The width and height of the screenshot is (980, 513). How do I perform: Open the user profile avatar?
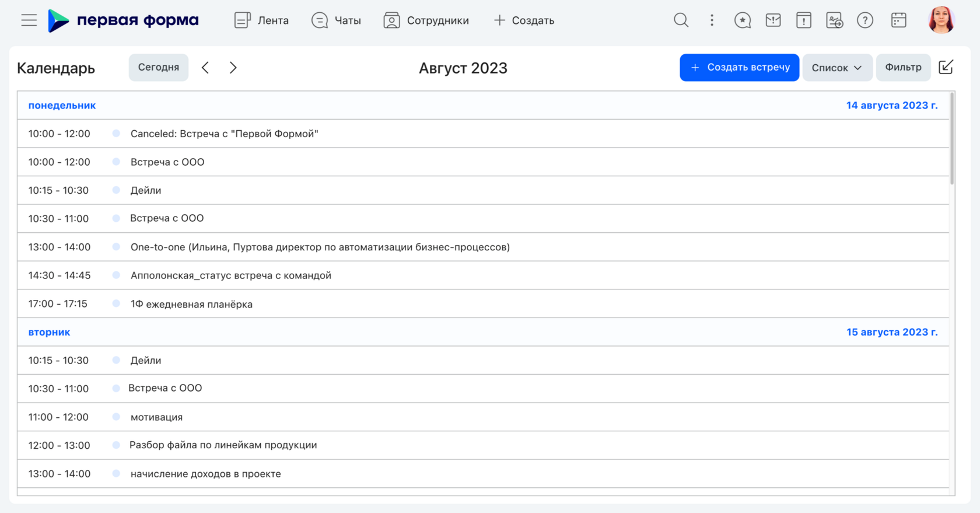pos(941,20)
